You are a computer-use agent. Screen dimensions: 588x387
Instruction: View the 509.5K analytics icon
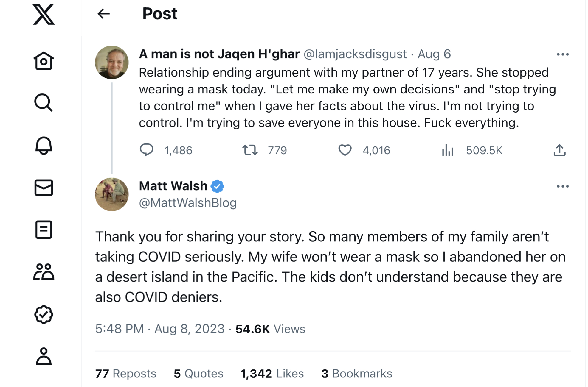[447, 150]
